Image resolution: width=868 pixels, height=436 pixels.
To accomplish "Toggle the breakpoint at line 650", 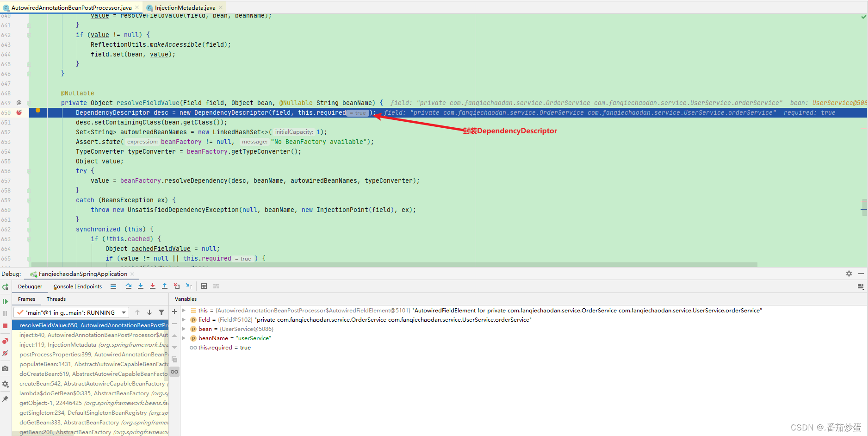I will pyautogui.click(x=19, y=112).
